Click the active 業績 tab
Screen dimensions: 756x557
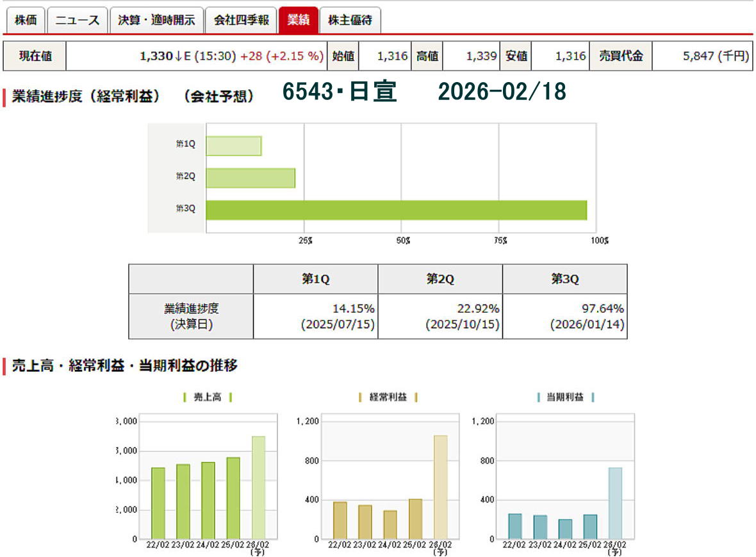[x=298, y=21]
